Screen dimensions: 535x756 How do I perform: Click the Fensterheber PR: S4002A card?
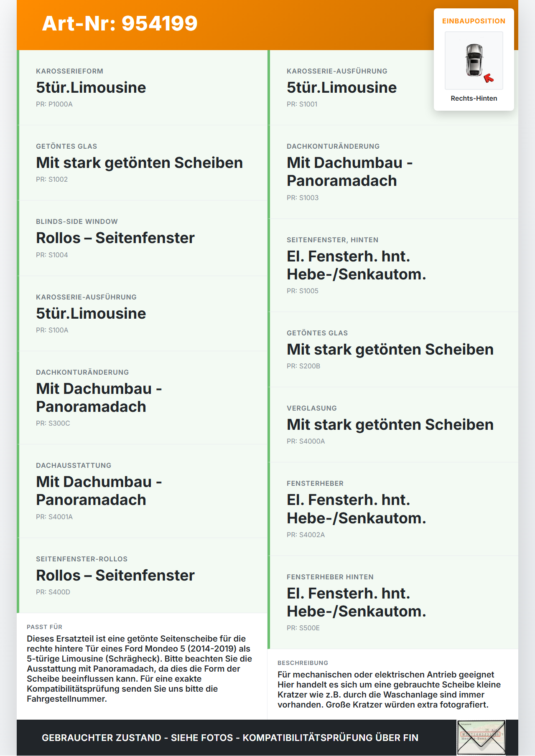[x=393, y=509]
